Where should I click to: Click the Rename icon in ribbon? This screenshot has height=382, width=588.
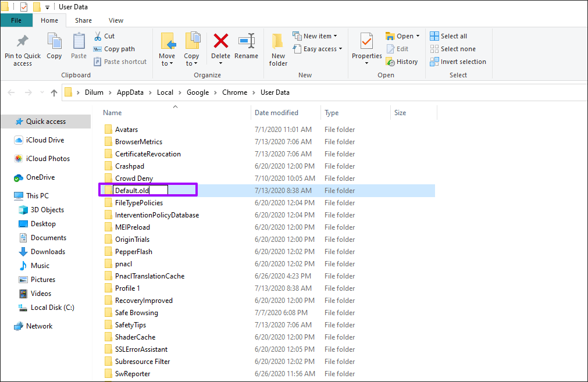tap(246, 42)
